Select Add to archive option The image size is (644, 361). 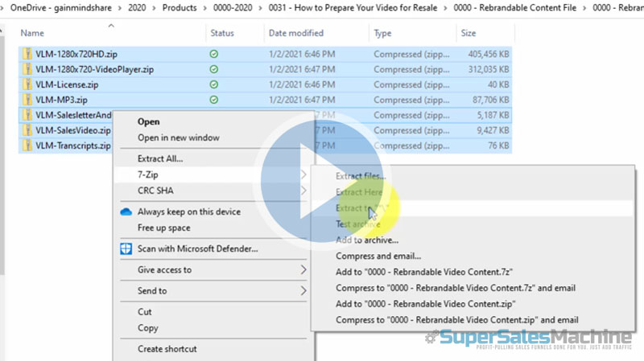pos(366,240)
